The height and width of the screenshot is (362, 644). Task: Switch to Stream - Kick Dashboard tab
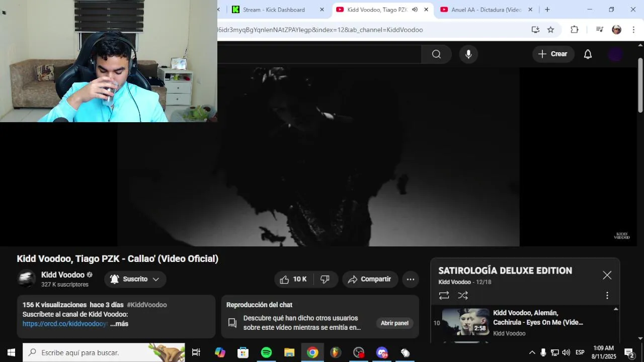click(274, 10)
